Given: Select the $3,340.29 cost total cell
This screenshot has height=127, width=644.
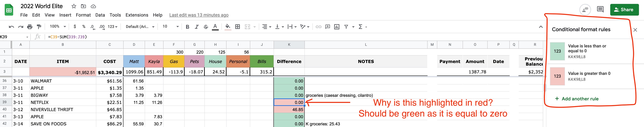Looking at the screenshot, I should point(110,72).
